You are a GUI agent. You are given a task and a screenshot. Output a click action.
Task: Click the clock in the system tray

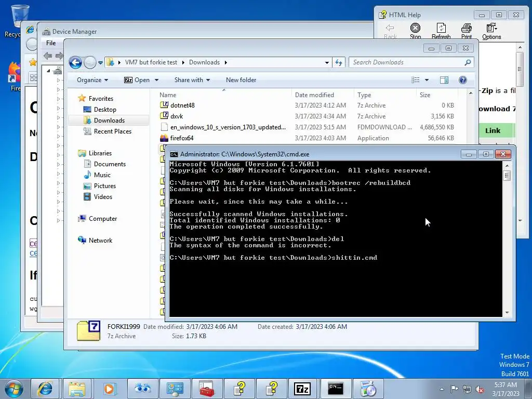click(x=506, y=389)
